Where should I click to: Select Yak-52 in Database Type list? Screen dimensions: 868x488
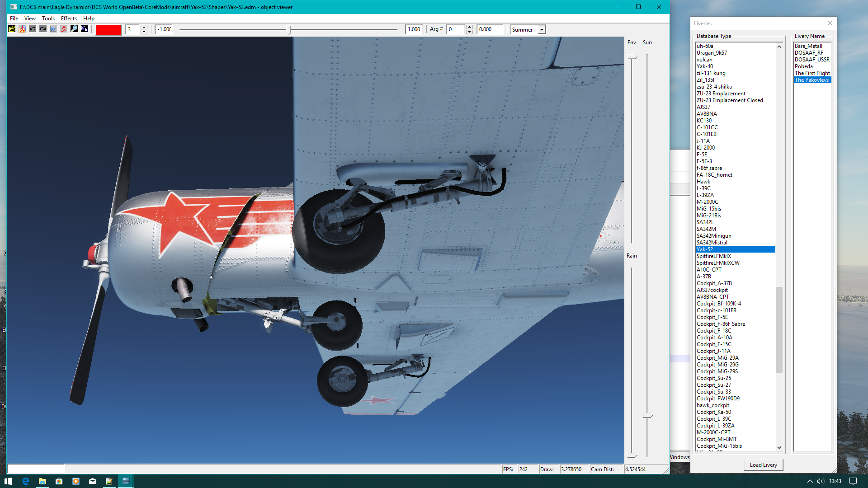(x=735, y=249)
